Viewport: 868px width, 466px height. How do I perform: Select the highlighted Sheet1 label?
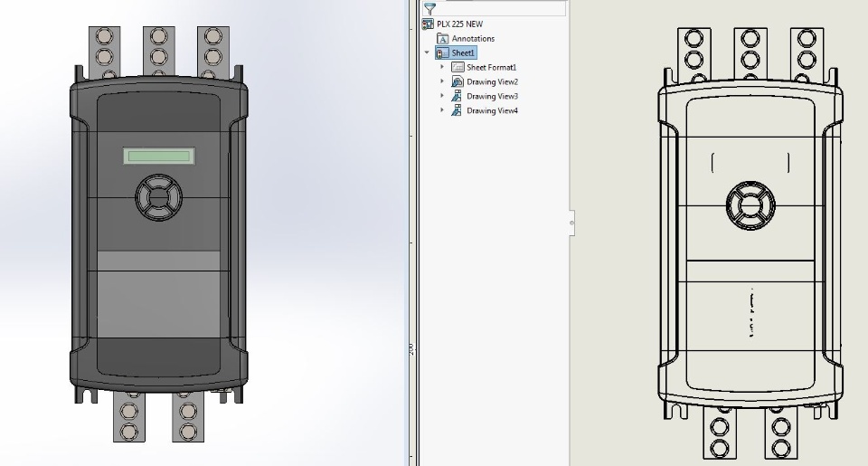point(463,52)
